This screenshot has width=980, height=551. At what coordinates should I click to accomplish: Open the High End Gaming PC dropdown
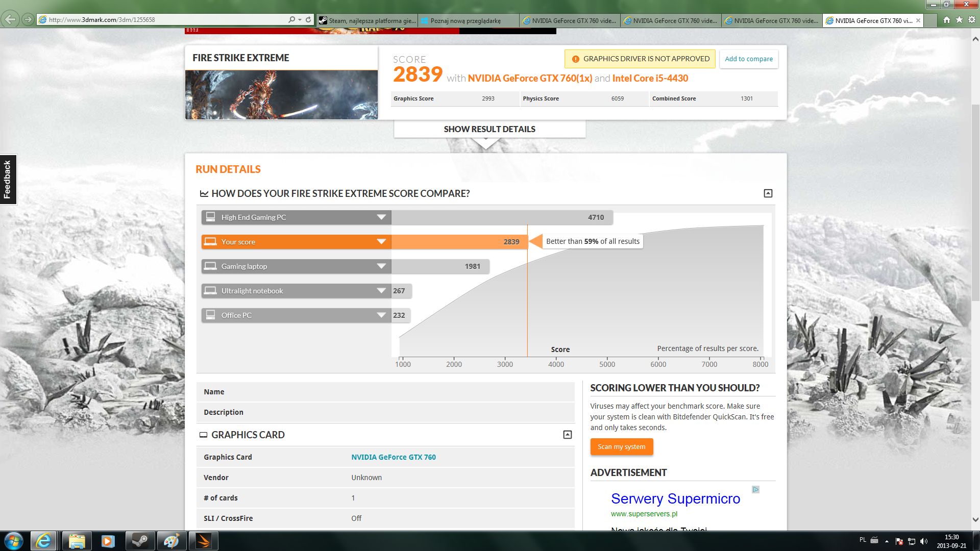coord(381,217)
